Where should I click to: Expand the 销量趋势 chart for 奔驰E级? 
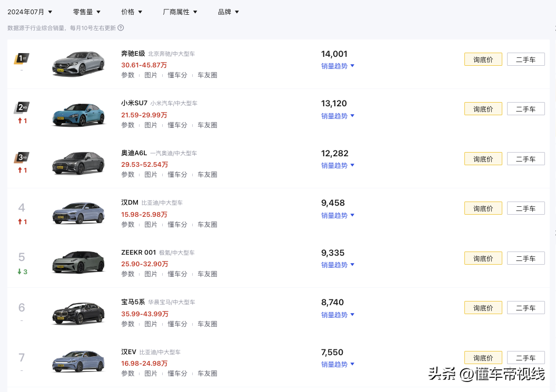(337, 66)
